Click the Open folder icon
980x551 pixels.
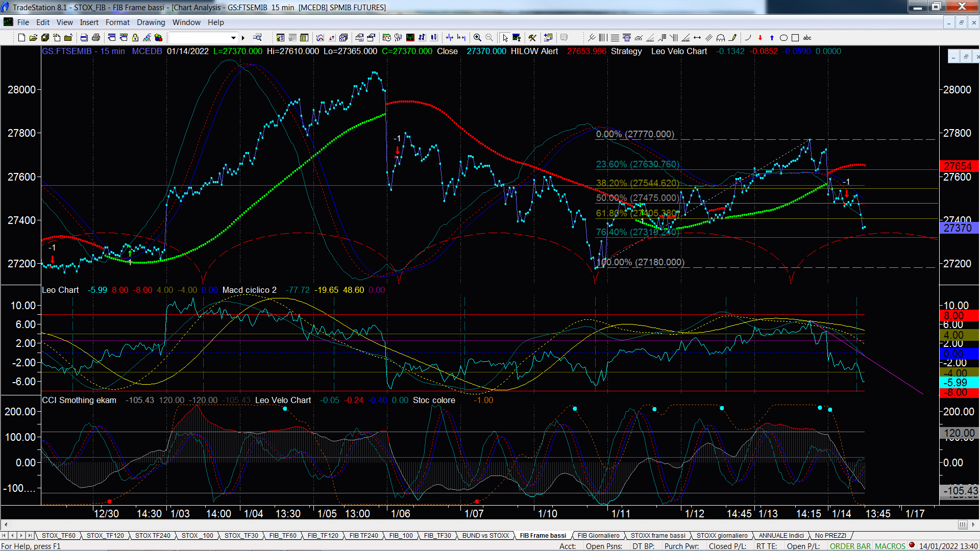point(33,38)
